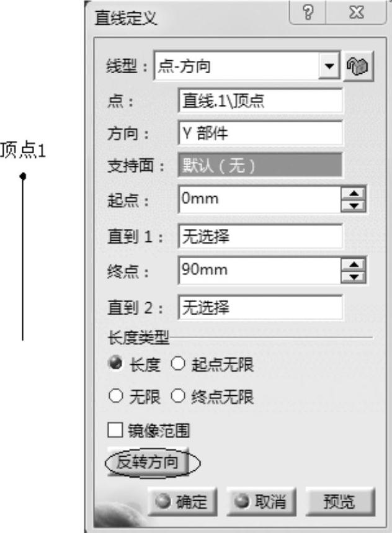Click the 取消 button
Image resolution: width=392 pixels, height=533 pixels.
click(261, 500)
